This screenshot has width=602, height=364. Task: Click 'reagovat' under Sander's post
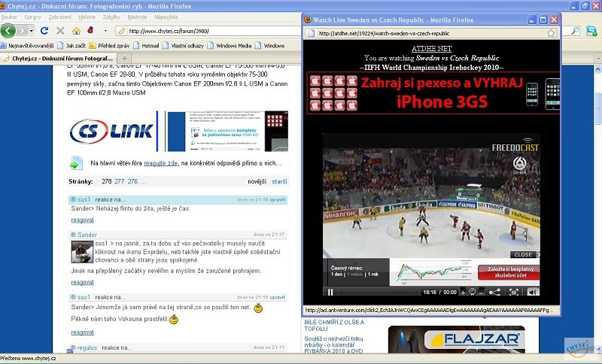82,282
